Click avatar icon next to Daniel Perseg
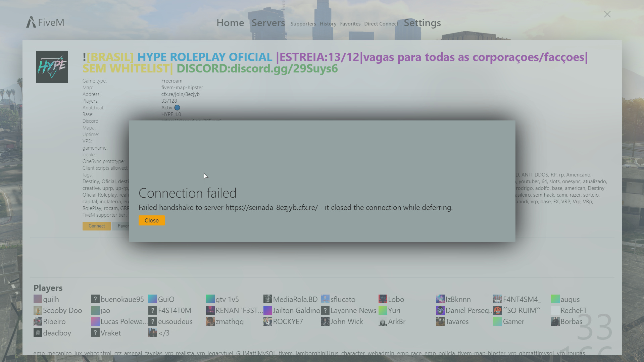This screenshot has height=362, width=644. [440, 310]
